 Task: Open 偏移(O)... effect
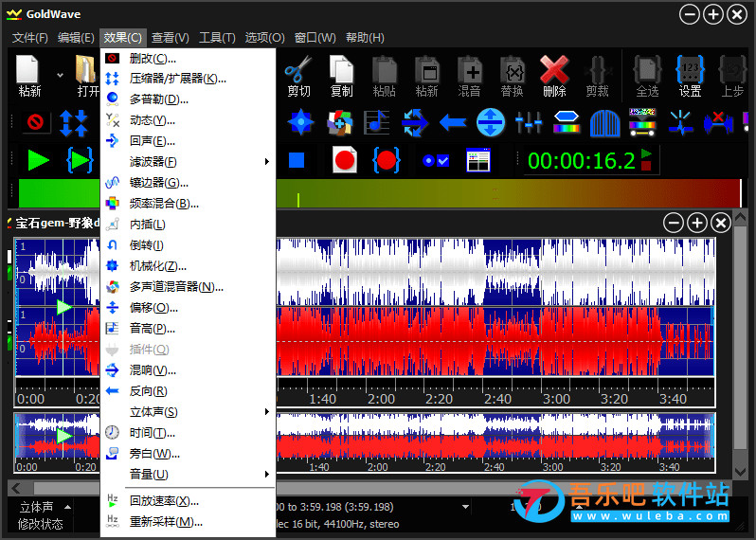pos(188,308)
